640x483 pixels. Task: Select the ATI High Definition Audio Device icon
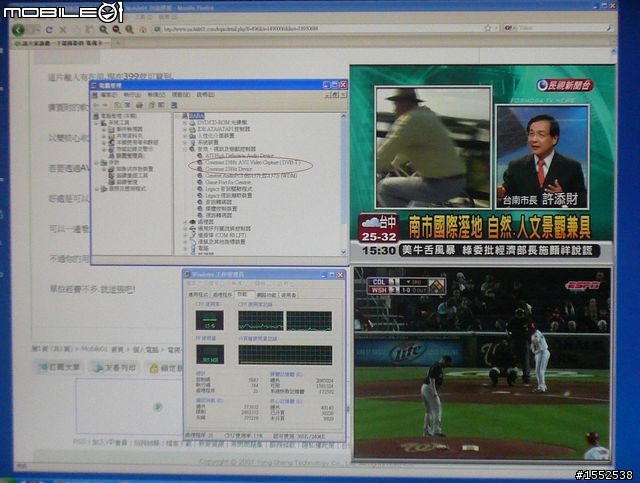200,156
